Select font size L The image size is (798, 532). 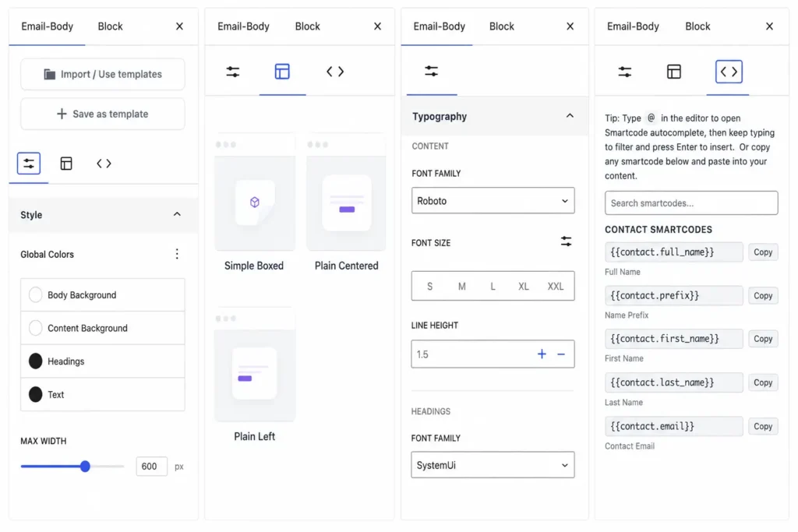(493, 287)
